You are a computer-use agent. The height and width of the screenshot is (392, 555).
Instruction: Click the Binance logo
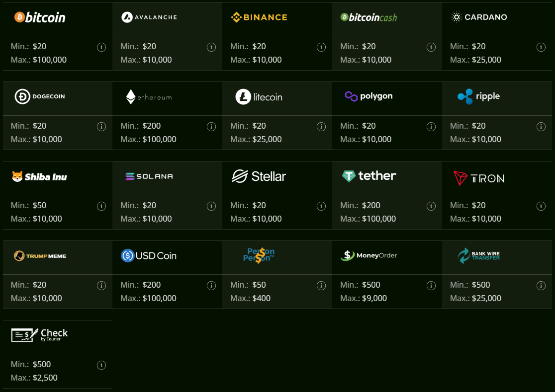[259, 17]
